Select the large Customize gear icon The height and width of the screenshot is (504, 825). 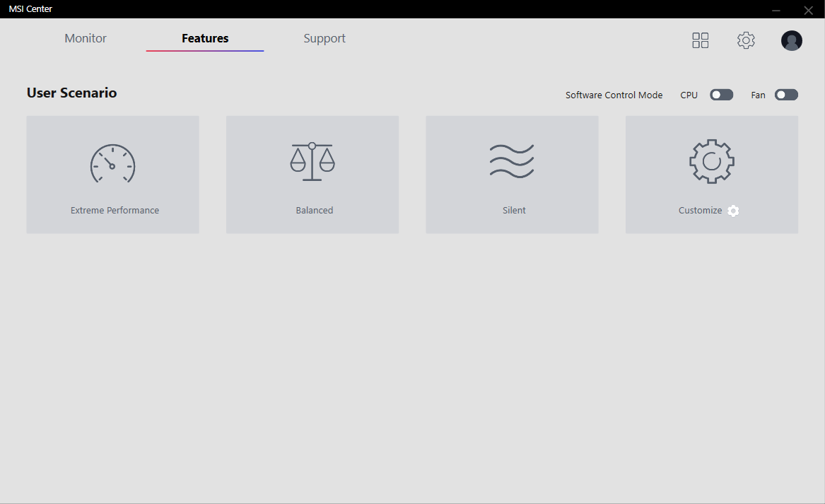tap(711, 161)
